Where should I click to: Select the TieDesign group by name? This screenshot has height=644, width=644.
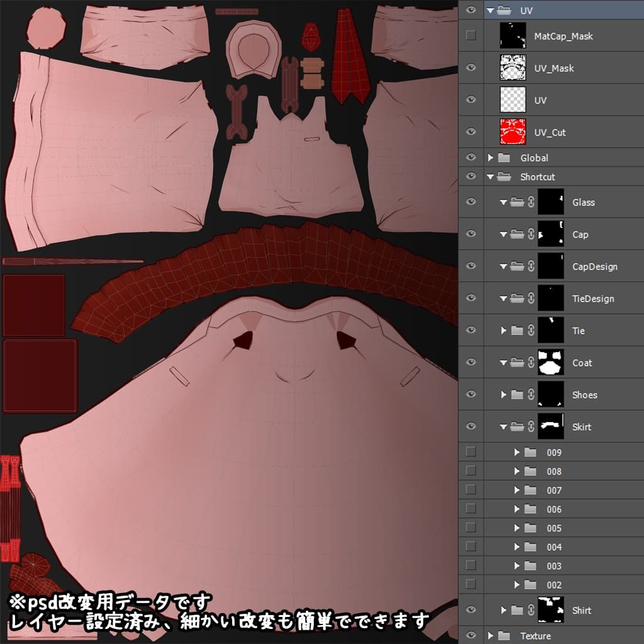(593, 299)
